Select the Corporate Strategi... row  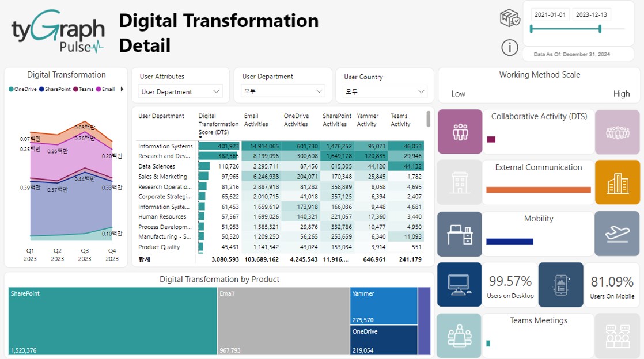[x=280, y=197]
